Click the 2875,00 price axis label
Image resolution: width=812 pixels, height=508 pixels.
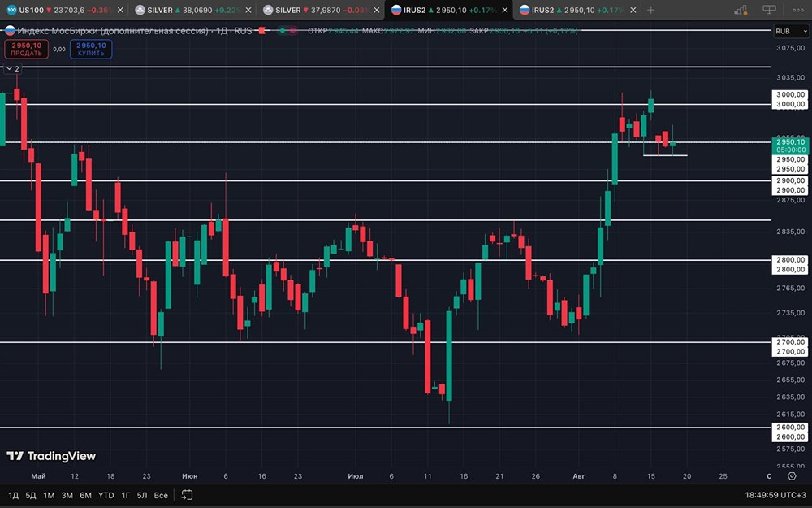point(791,200)
